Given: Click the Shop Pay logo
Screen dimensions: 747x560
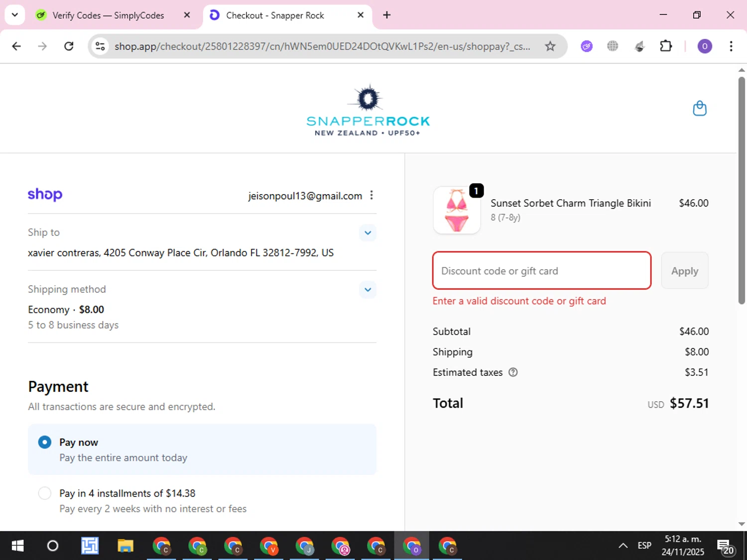Looking at the screenshot, I should [x=45, y=194].
